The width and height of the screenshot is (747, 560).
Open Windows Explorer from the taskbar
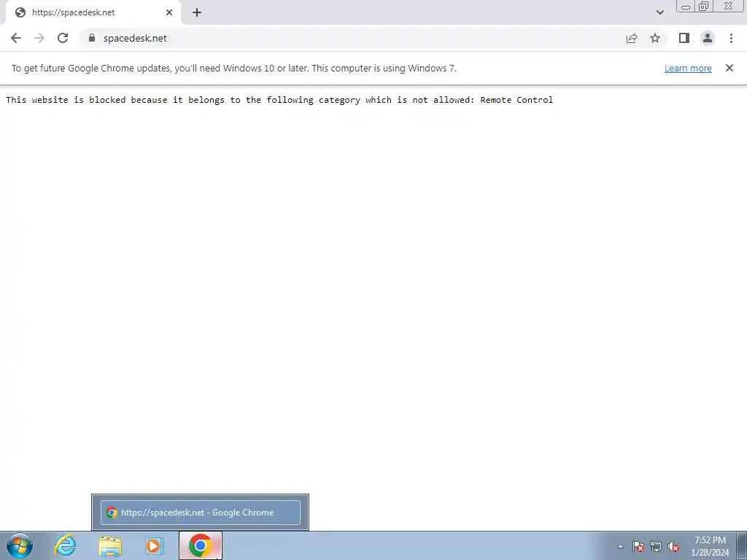(110, 545)
